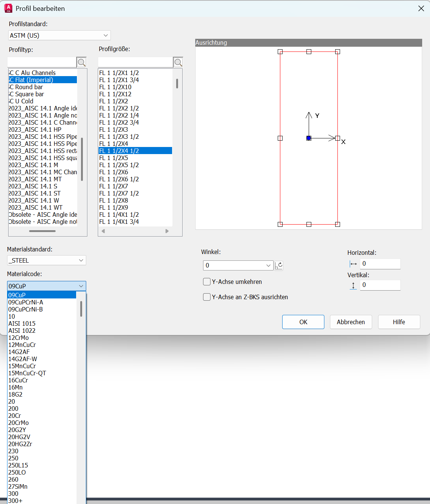Click the Profiltyp search magnifier icon
The width and height of the screenshot is (430, 504).
click(81, 62)
